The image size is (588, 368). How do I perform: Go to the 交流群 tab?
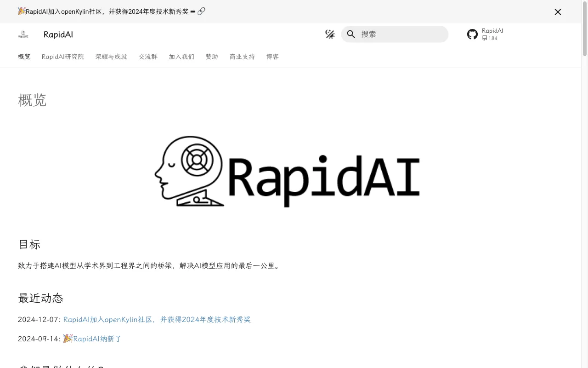(148, 57)
